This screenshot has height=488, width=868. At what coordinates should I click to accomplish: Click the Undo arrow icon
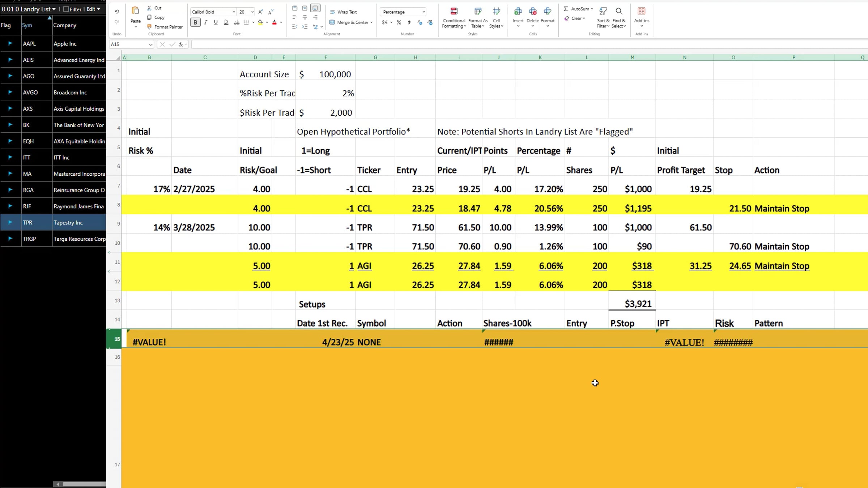click(117, 12)
